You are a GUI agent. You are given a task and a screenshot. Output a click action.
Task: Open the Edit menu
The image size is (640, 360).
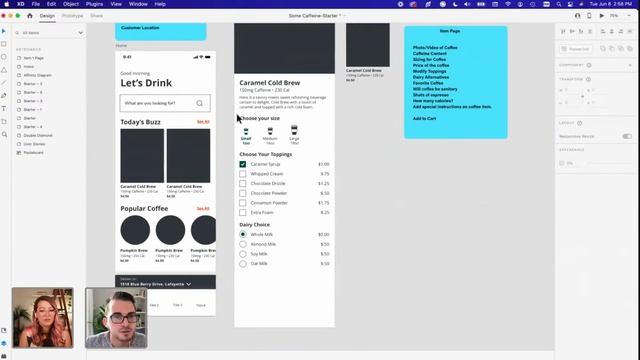pos(51,4)
